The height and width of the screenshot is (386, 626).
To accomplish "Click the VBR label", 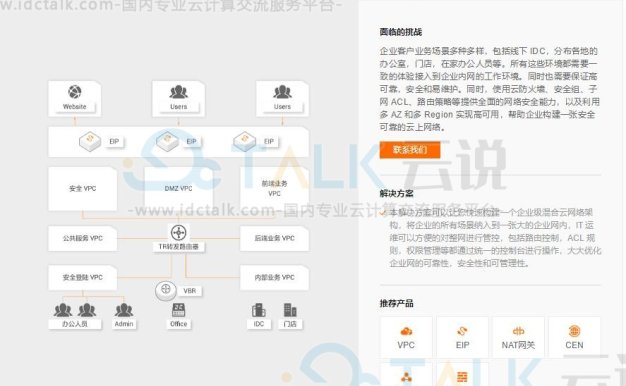I will point(190,291).
